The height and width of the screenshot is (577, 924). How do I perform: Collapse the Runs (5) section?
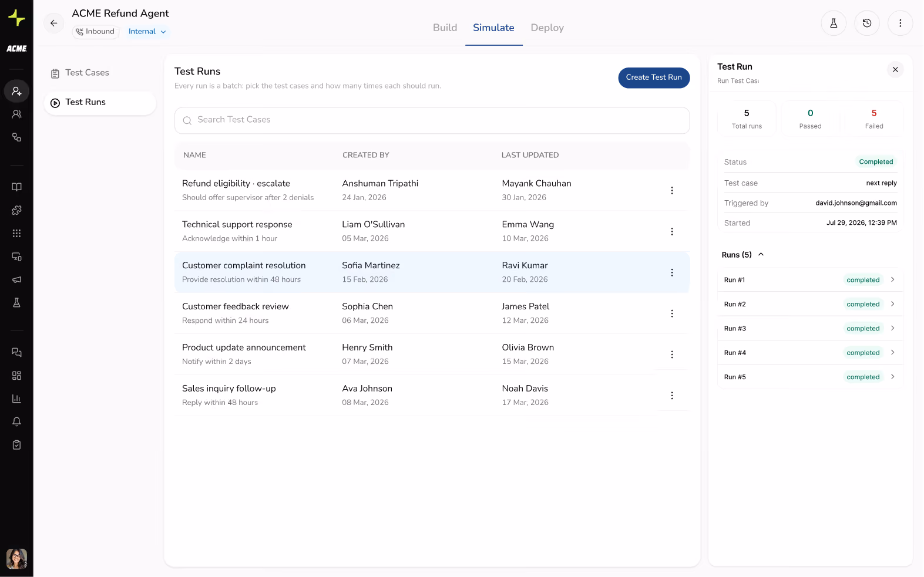pyautogui.click(x=761, y=254)
